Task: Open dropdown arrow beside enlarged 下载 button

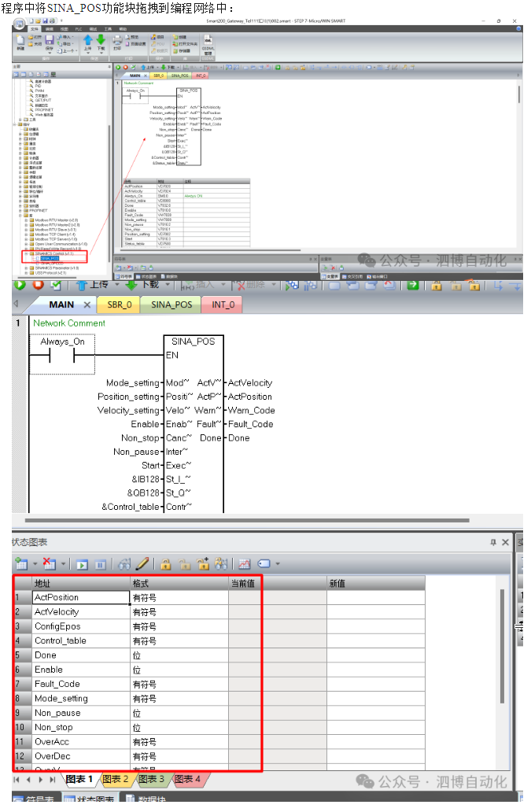Action: click(x=168, y=286)
